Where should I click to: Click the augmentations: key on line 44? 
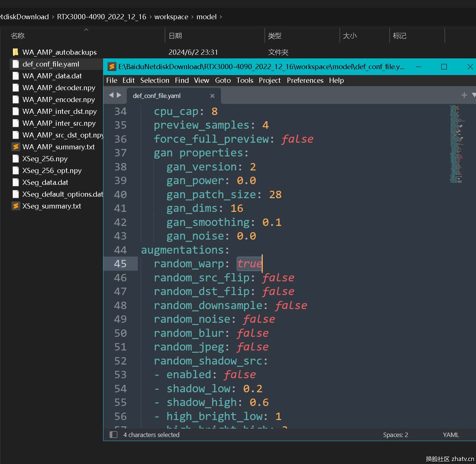(185, 250)
